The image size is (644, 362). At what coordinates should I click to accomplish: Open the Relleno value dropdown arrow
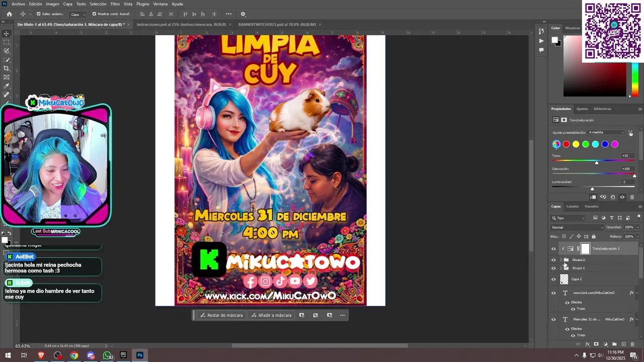[638, 236]
